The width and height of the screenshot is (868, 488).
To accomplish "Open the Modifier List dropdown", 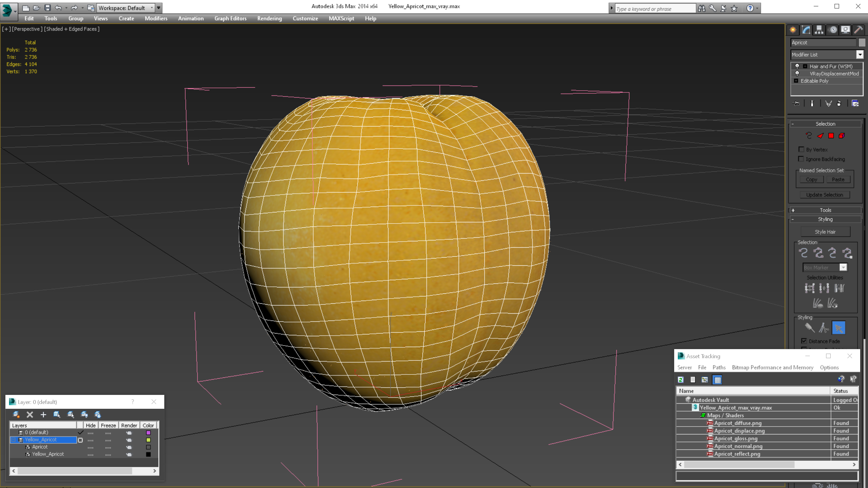I will click(860, 54).
